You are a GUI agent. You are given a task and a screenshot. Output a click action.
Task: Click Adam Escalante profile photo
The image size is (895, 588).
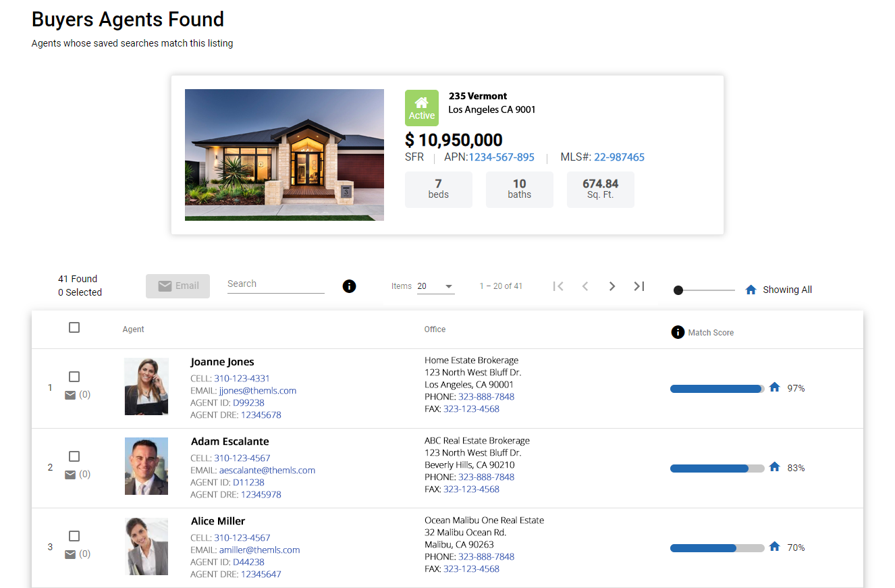click(146, 466)
